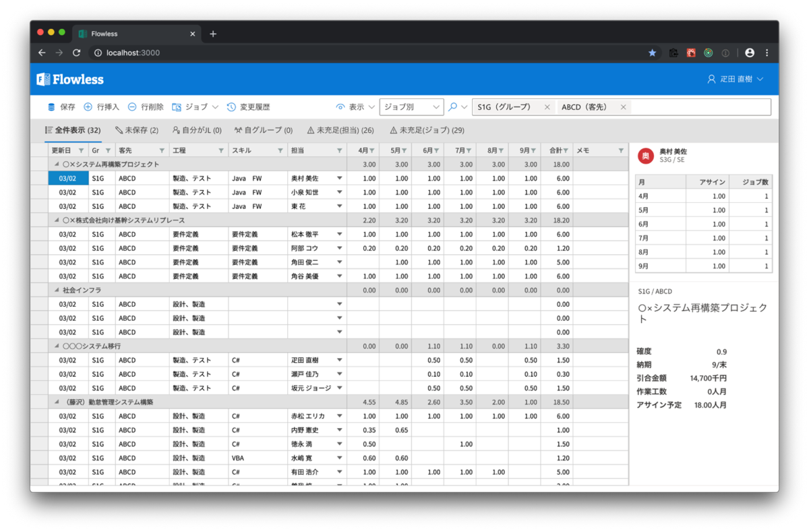809x532 pixels.
Task: Bookmark page with the star icon
Action: pos(652,53)
